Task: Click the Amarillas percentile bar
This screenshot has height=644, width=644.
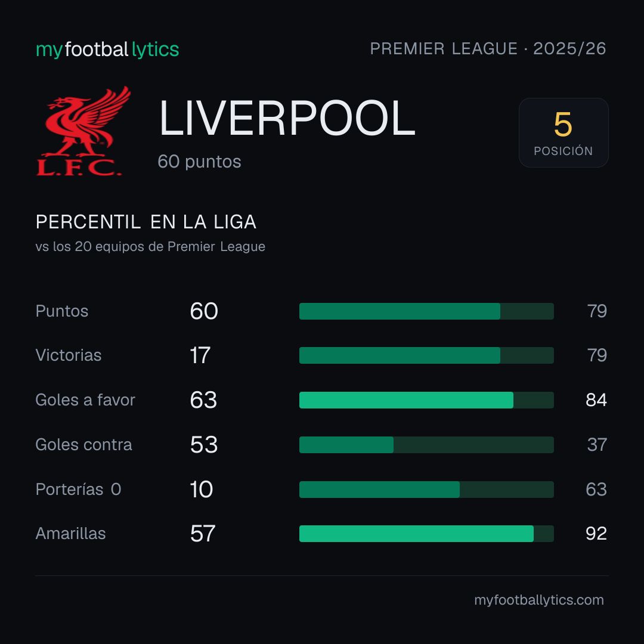Action: pyautogui.click(x=426, y=534)
